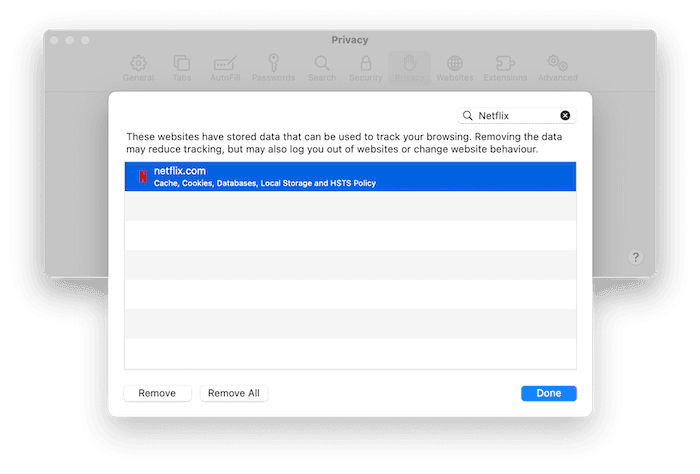Click the 'Cache, Cookies, Databases' description text
Image resolution: width=700 pixels, height=474 pixels.
265,183
